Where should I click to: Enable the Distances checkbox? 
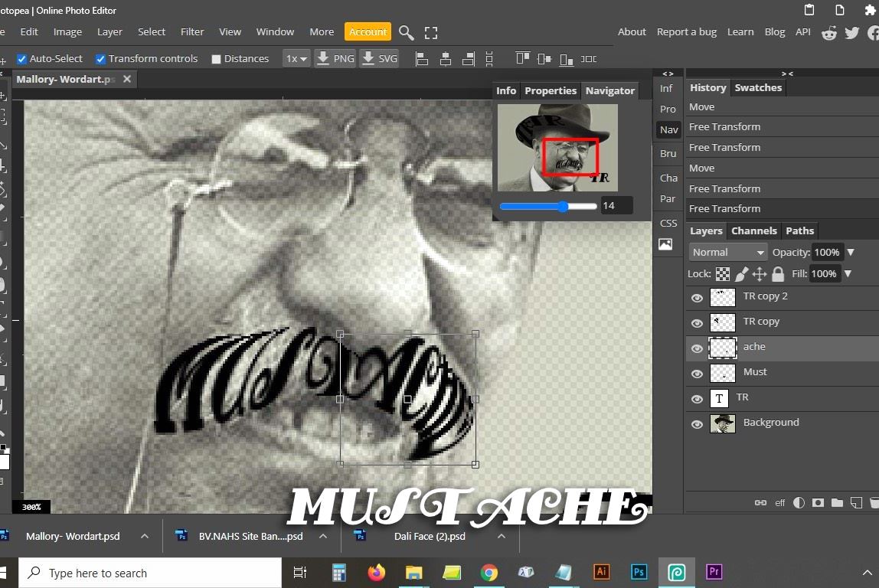[x=216, y=59]
